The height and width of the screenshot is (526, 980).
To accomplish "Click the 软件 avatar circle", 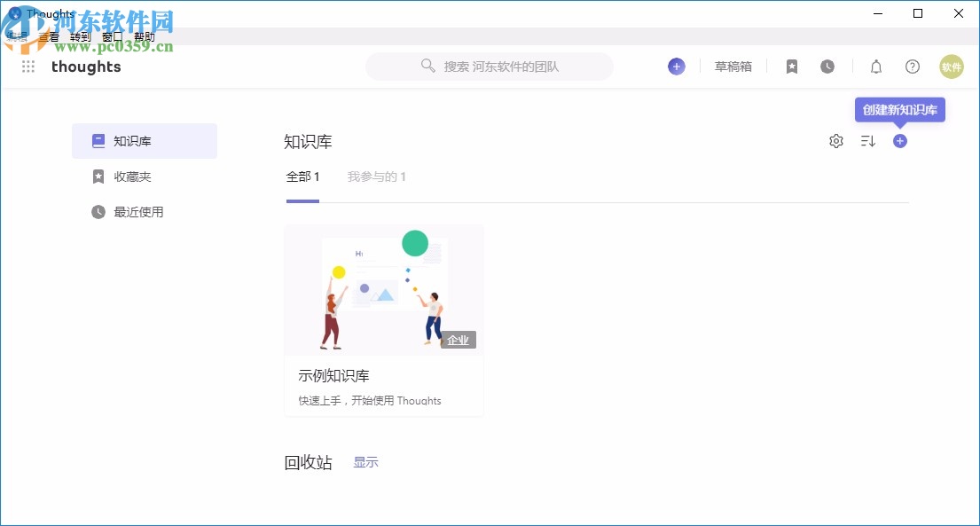I will point(951,67).
